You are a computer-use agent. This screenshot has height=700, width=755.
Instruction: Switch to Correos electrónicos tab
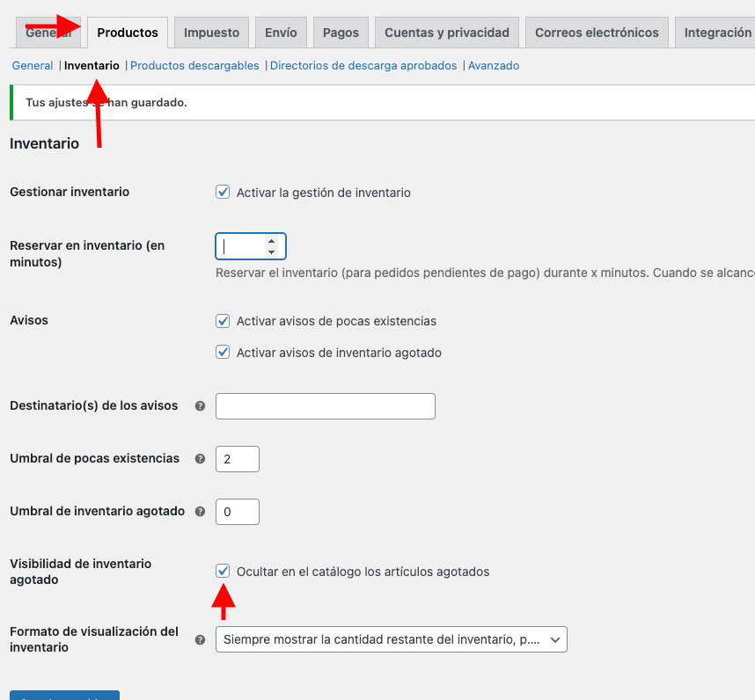coord(597,33)
